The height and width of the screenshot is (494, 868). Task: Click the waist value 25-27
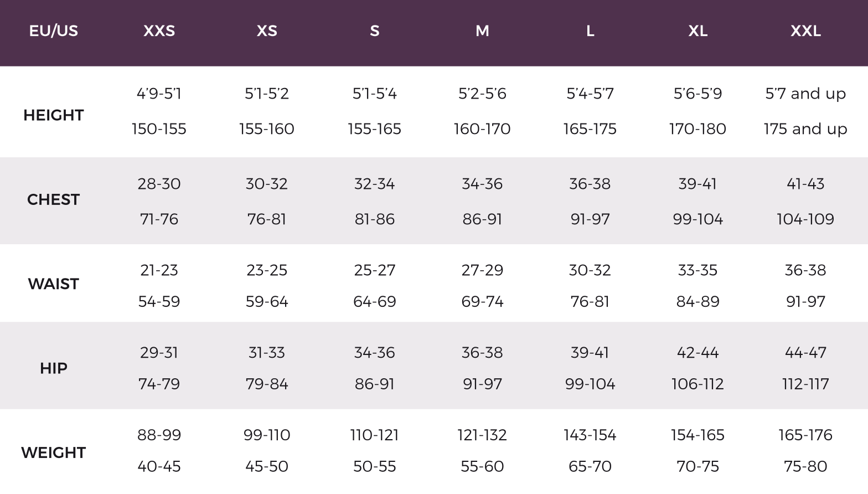(375, 270)
